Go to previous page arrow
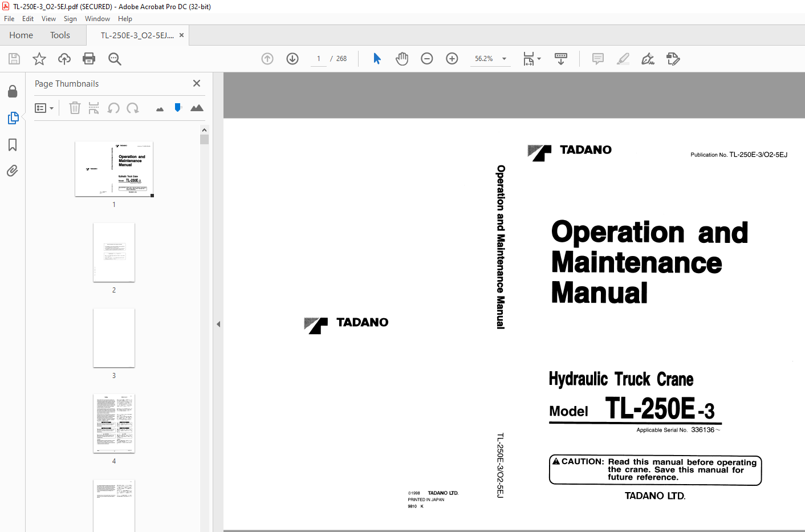Screen dimensions: 805x532 (267, 59)
